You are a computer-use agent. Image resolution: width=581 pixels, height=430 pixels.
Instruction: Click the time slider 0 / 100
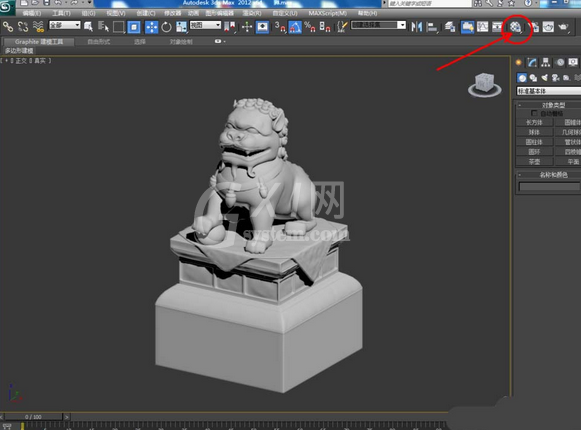pos(33,417)
